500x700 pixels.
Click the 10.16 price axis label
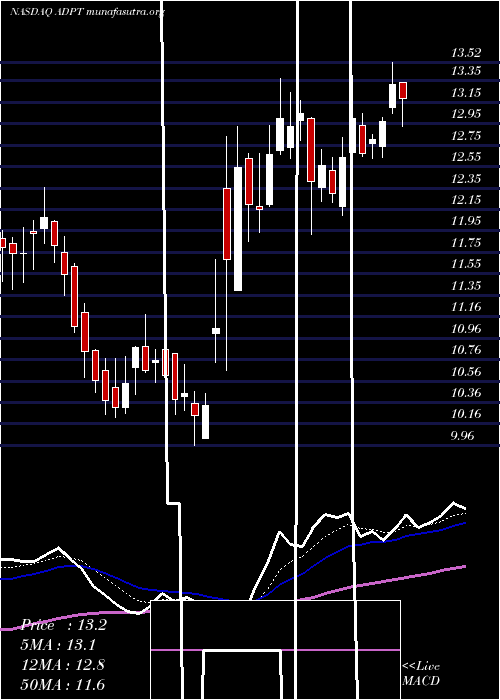click(x=466, y=414)
